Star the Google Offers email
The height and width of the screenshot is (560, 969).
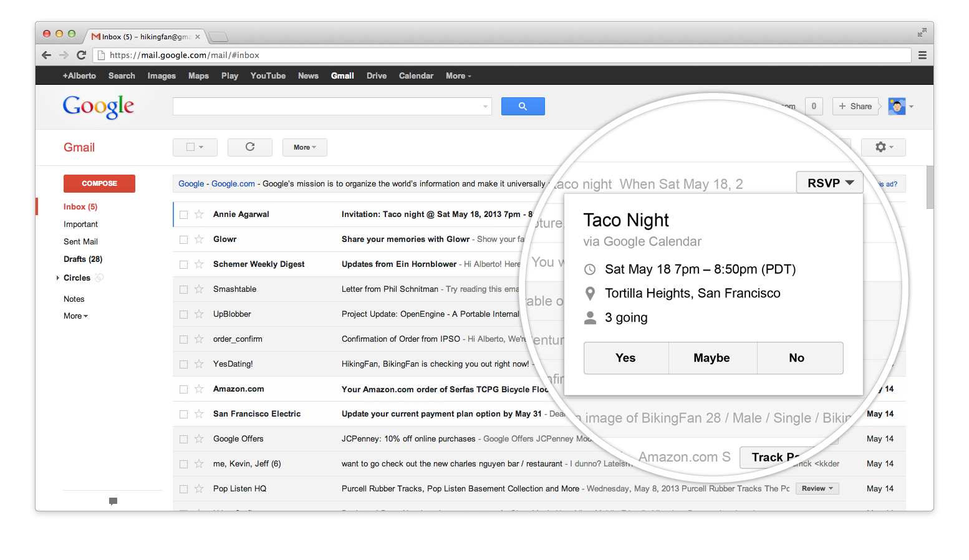(x=199, y=439)
